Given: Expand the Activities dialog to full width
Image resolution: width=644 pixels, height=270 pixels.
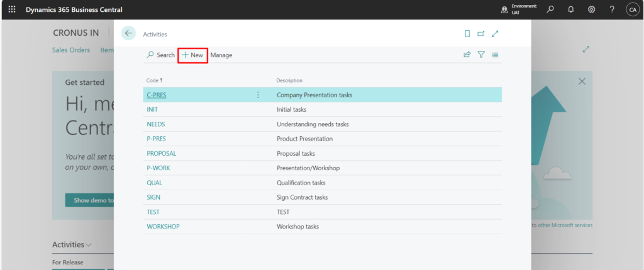Looking at the screenshot, I should [x=495, y=34].
